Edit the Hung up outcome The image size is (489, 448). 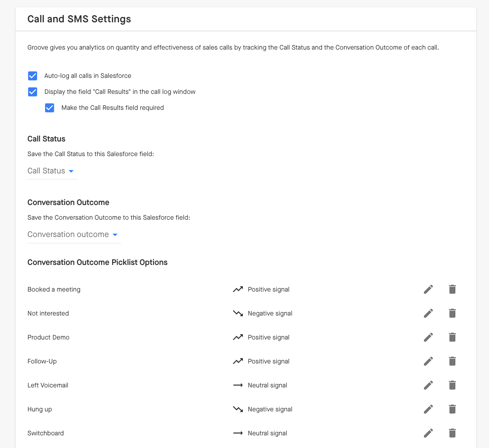coord(428,409)
